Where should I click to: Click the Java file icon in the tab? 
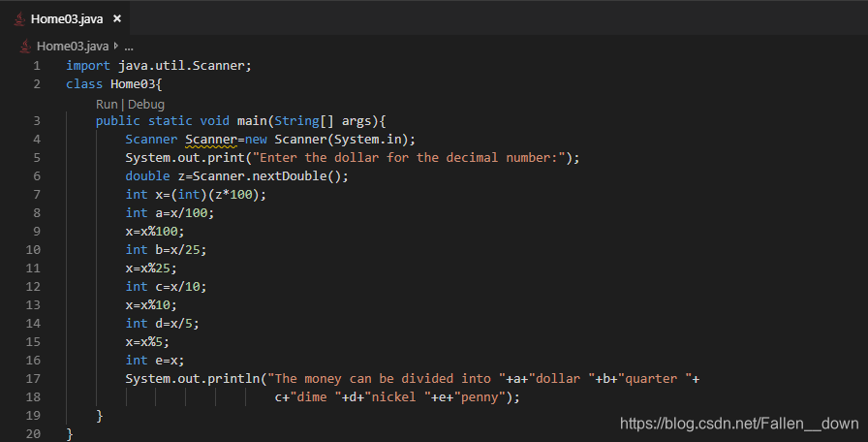tap(20, 18)
